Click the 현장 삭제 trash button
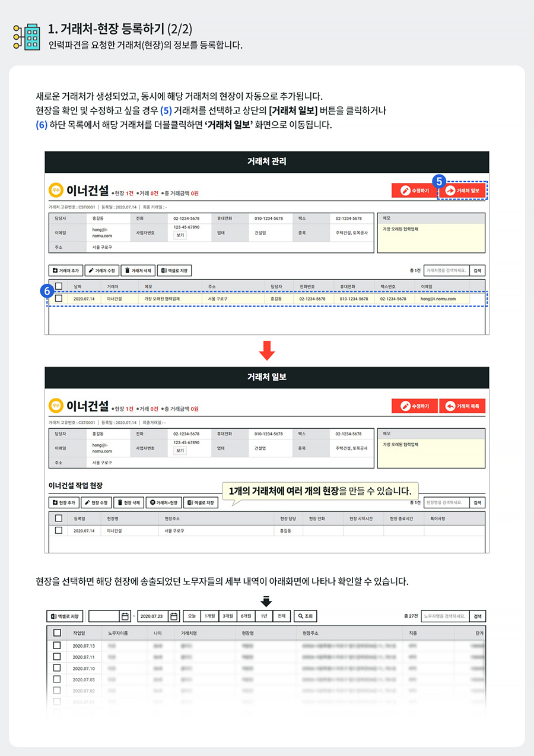Screen dimensions: 534x756 [x=128, y=502]
